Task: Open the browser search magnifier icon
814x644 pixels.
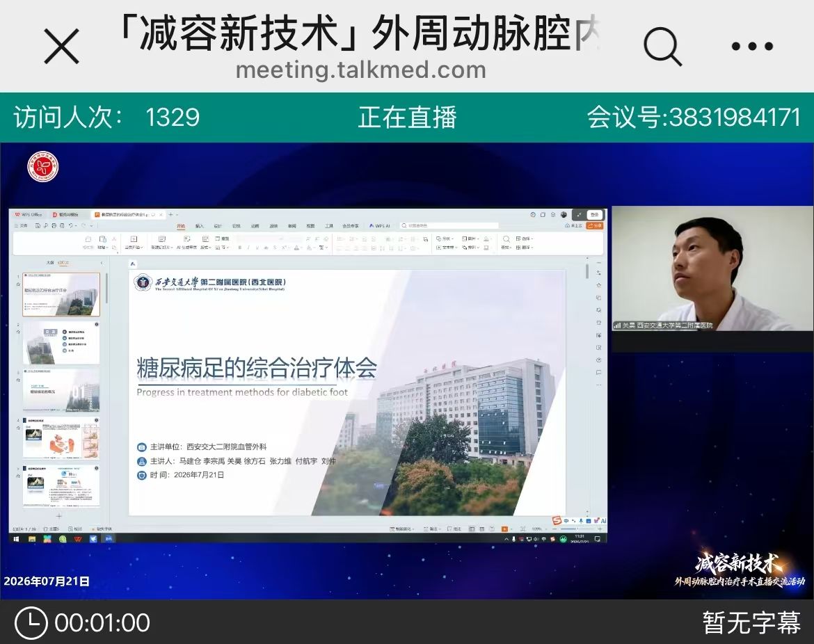Action: (x=662, y=46)
